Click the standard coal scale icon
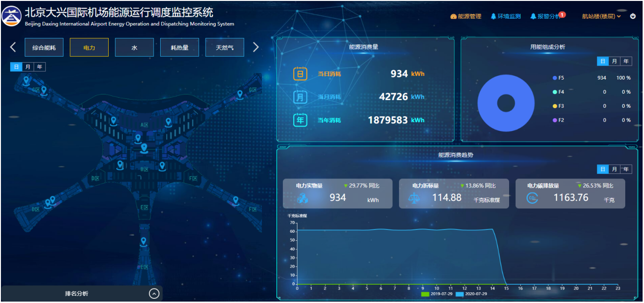 (415, 198)
